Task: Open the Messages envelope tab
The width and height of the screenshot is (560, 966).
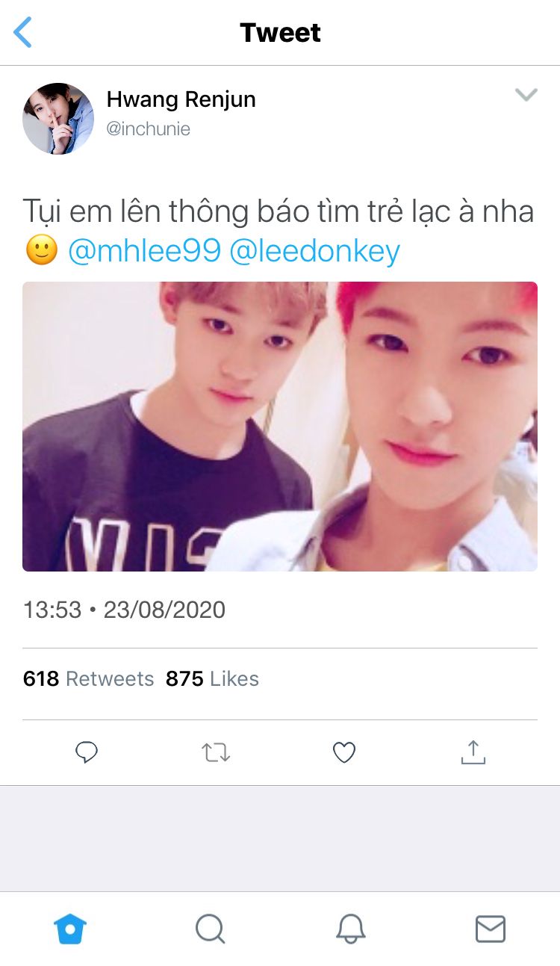Action: coord(491,929)
